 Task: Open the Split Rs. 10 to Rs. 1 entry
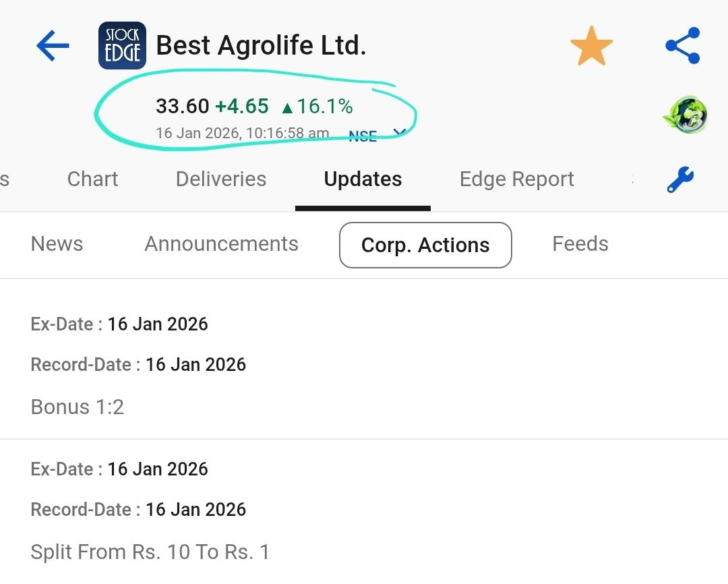[150, 552]
